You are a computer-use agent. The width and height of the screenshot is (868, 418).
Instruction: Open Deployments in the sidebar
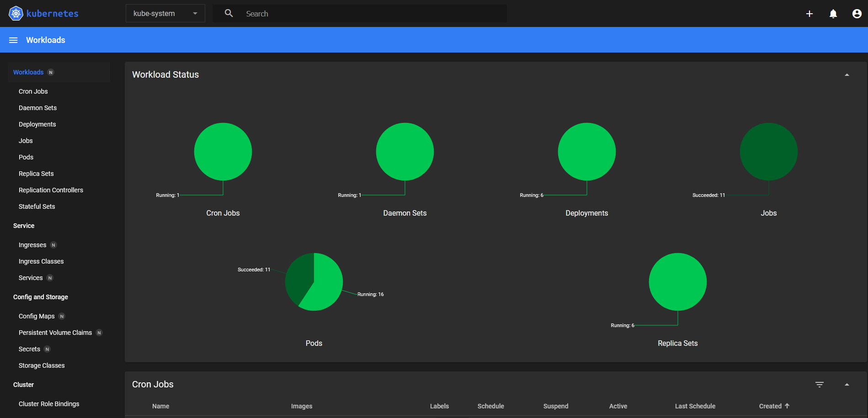pos(37,124)
